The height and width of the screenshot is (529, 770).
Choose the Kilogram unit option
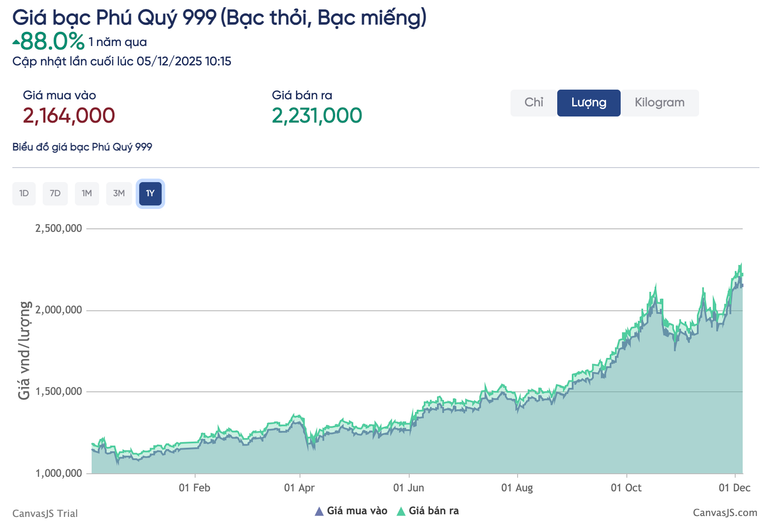659,103
